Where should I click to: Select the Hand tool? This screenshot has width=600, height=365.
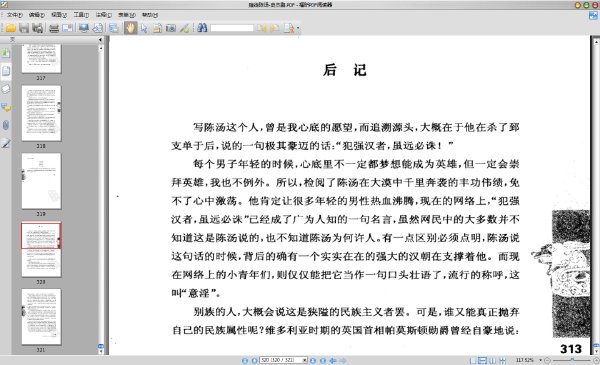[x=130, y=28]
